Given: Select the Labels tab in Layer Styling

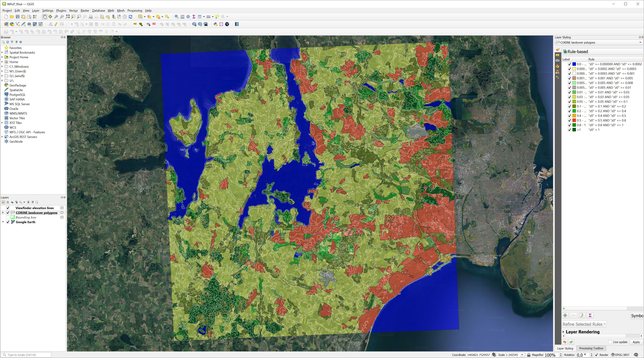Looking at the screenshot, I should (557, 55).
